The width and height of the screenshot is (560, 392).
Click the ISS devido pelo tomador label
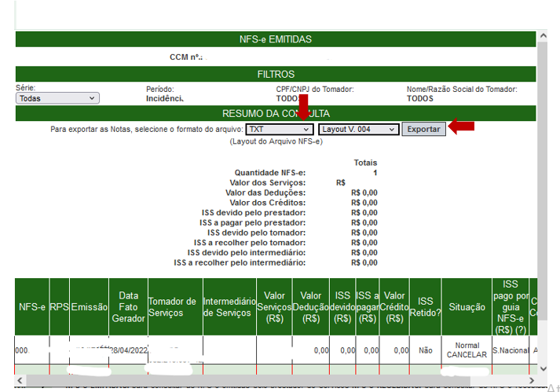[x=256, y=233]
